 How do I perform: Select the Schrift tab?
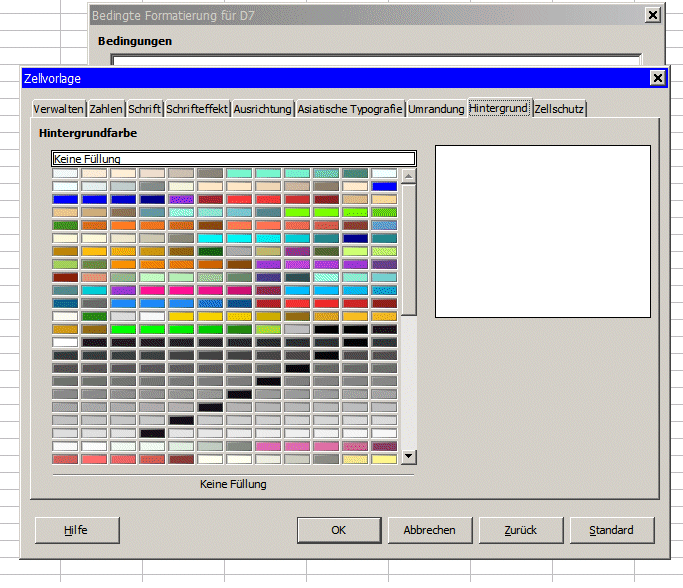coord(144,109)
